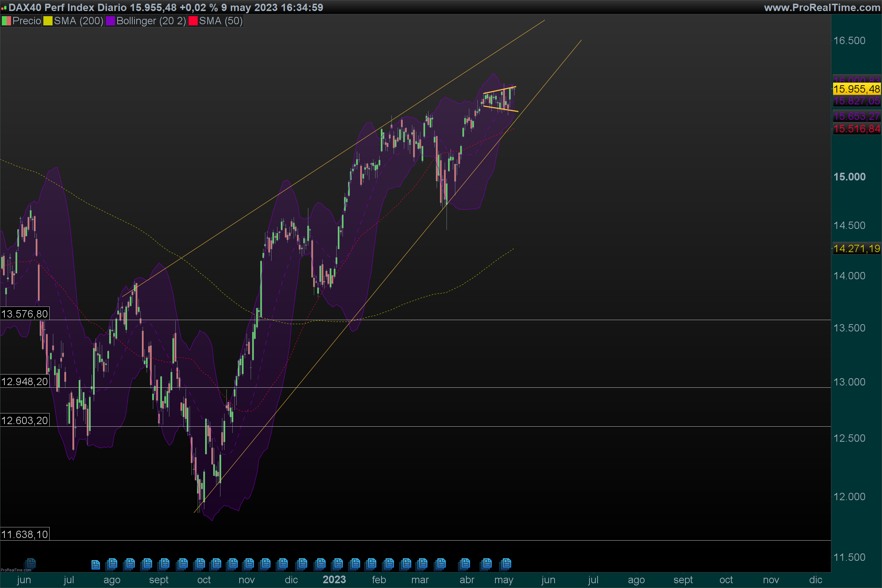Open the news icon above nov label
Image resolution: width=882 pixels, height=588 pixels.
[x=249, y=563]
